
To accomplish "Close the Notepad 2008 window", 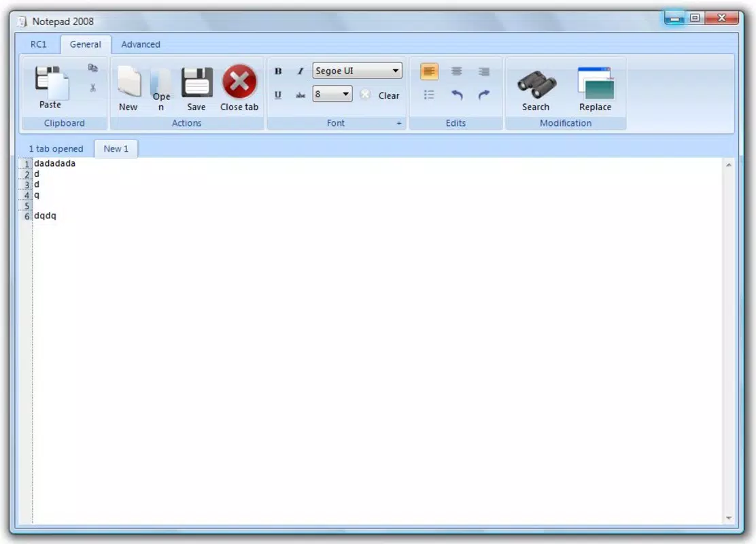I will [x=722, y=18].
